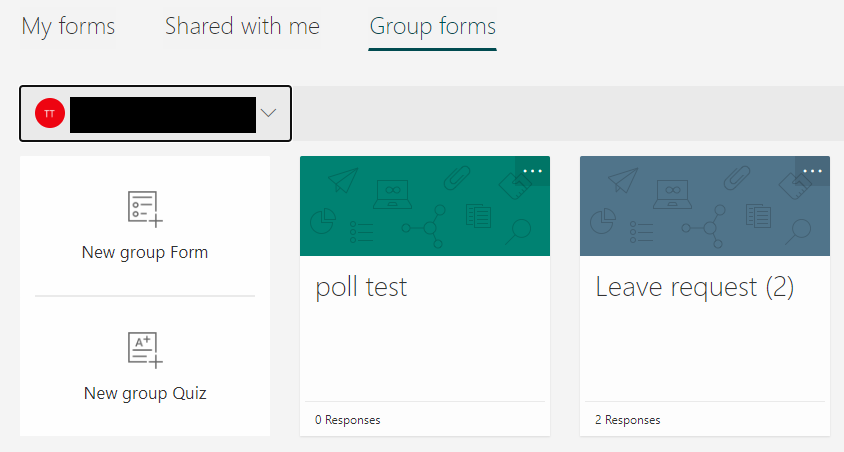Open more options on poll test card
Image resolution: width=844 pixels, height=452 pixels.
pyautogui.click(x=532, y=171)
